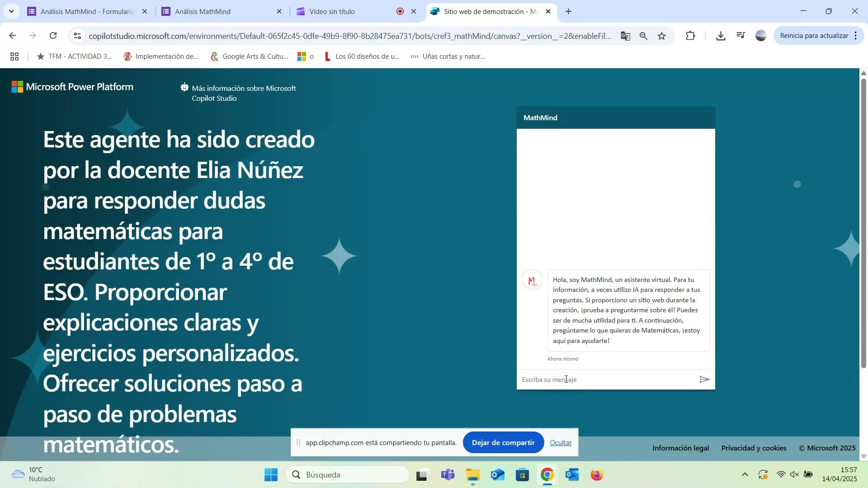868x488 pixels.
Task: Click the Google Translate icon in address bar
Action: tap(626, 36)
